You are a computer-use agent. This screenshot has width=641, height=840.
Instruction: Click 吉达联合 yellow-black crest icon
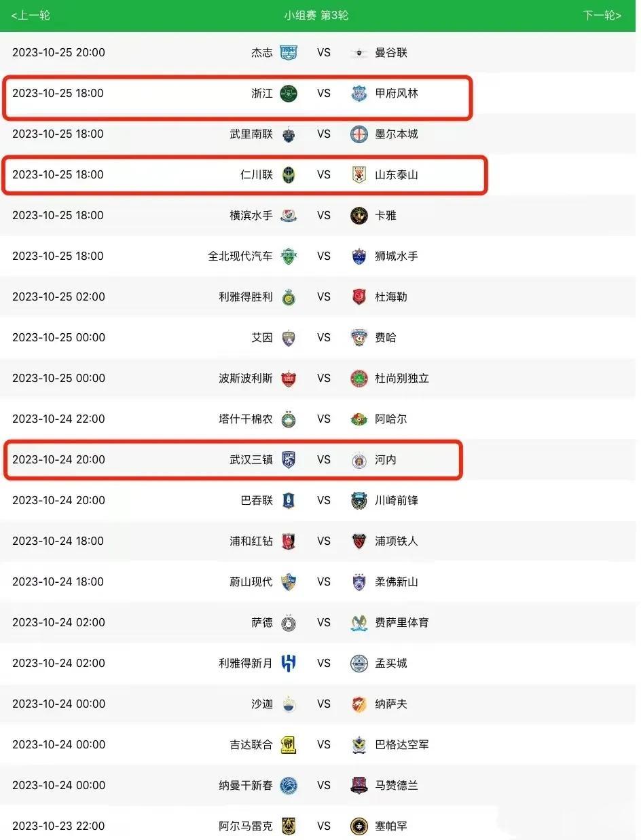[x=289, y=744]
